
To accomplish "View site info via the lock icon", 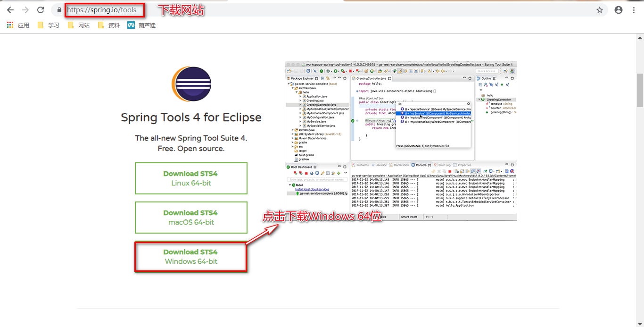I will 59,10.
